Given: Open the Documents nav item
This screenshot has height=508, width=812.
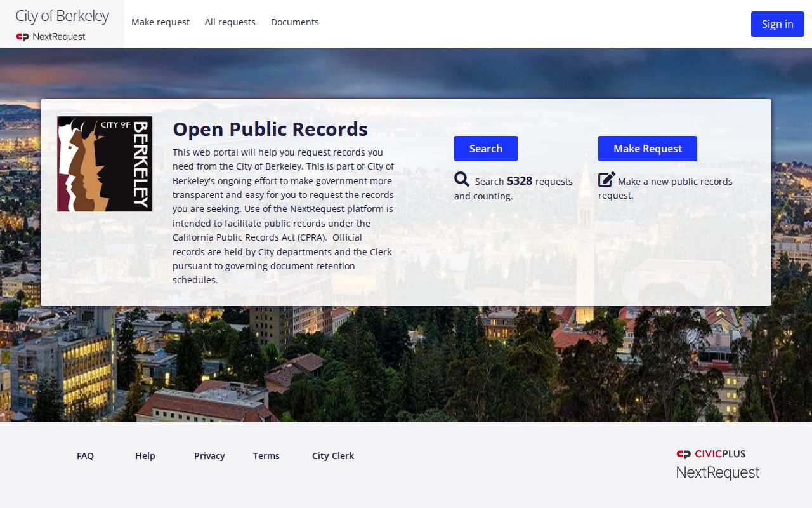Looking at the screenshot, I should (295, 22).
